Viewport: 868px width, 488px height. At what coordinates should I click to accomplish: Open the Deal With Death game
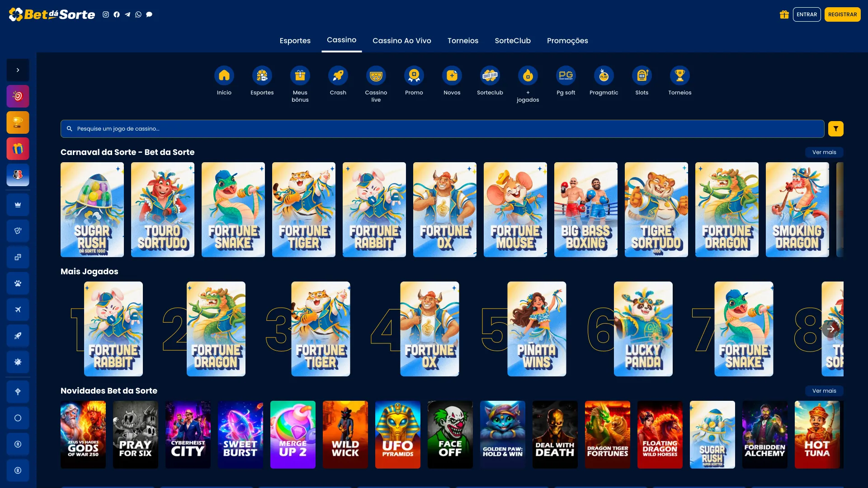[555, 435]
